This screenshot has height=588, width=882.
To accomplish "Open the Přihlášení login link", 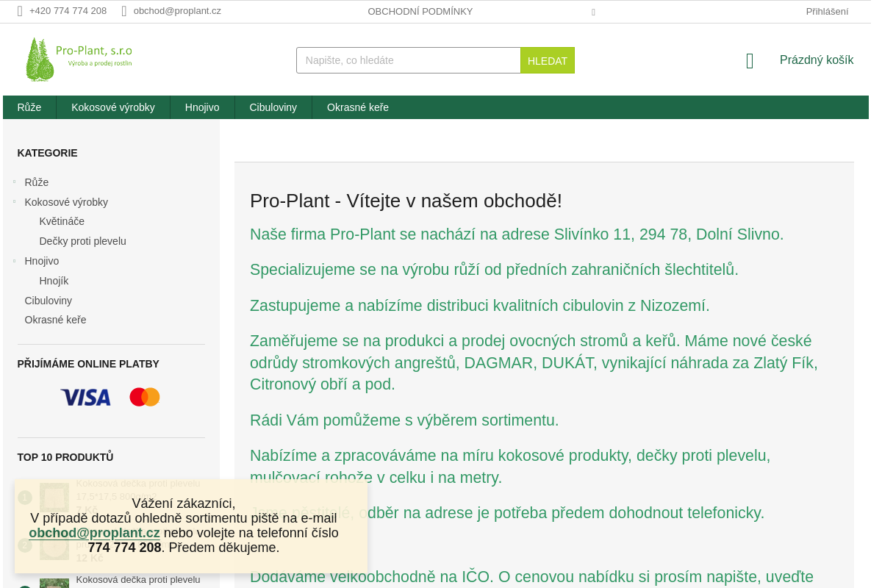I will click(x=827, y=11).
